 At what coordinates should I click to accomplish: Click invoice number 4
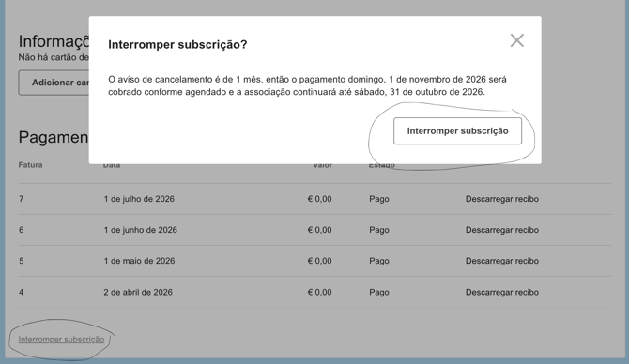(22, 293)
